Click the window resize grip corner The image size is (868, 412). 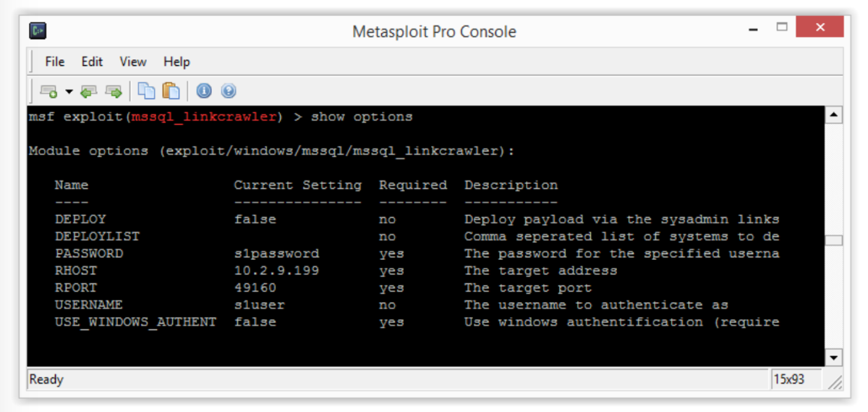pyautogui.click(x=835, y=381)
